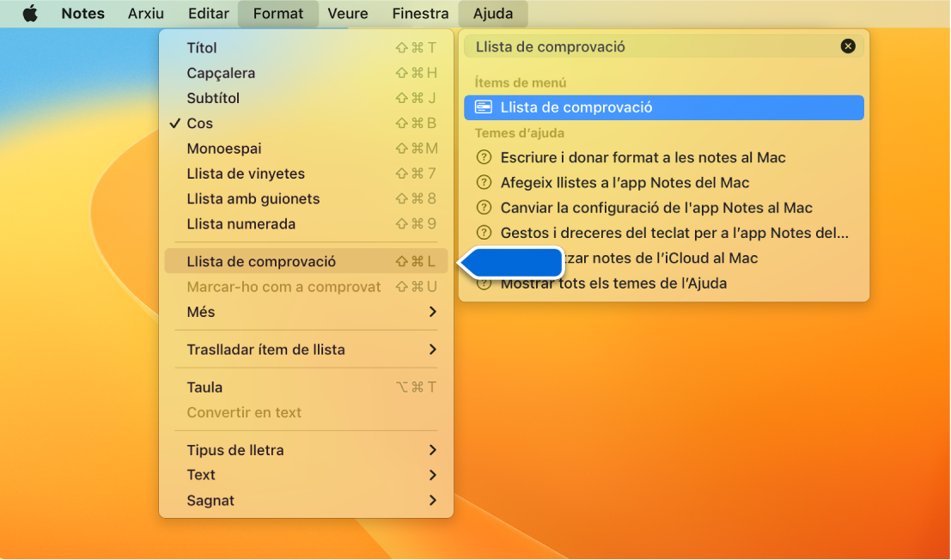Expand Traslladar ítem de llista submenu
The height and width of the screenshot is (560, 951).
307,350
